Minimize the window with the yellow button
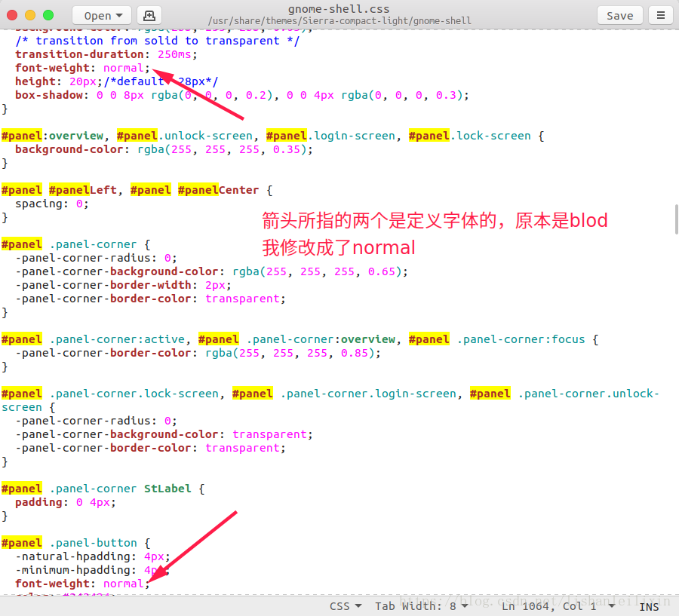The image size is (679, 616). click(x=30, y=16)
